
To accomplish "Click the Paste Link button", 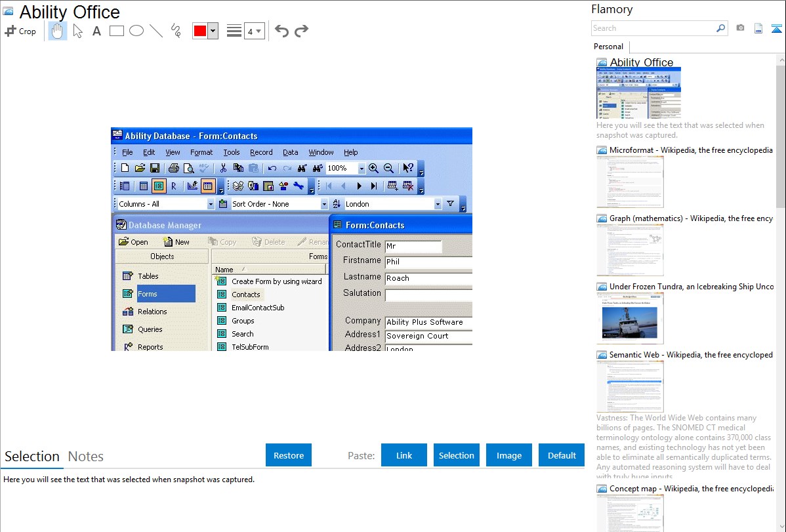I will click(404, 455).
